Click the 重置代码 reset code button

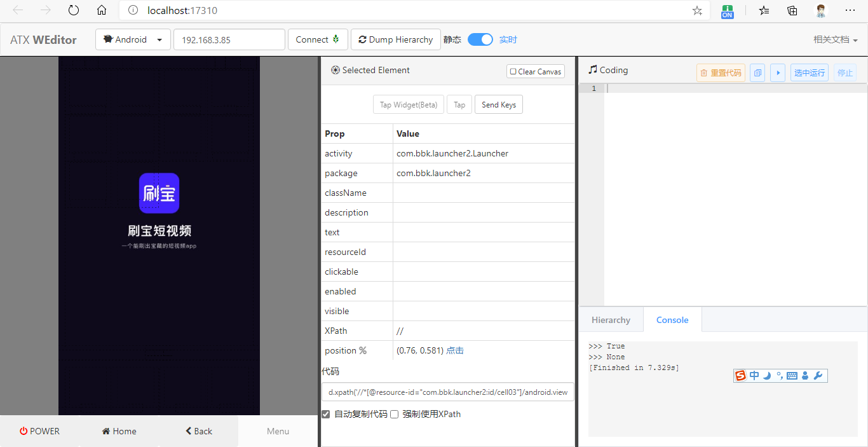pos(721,72)
